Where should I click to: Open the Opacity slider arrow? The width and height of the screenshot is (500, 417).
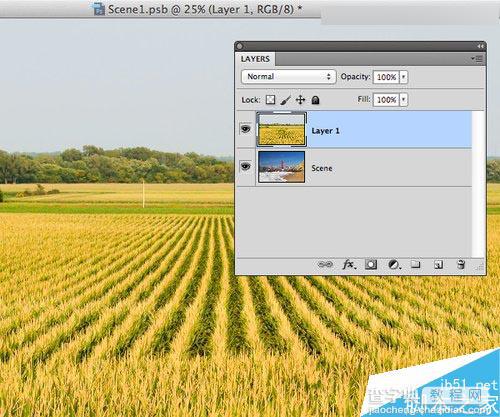coord(403,77)
